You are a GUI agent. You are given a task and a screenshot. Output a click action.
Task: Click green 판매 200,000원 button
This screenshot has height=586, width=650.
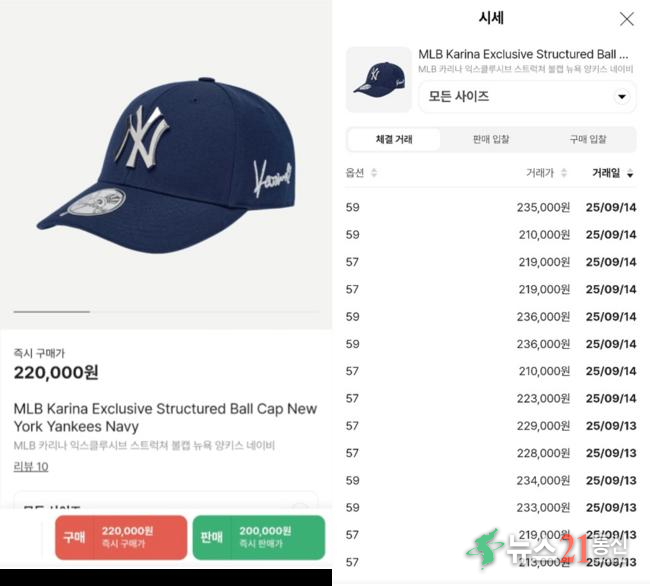click(259, 538)
